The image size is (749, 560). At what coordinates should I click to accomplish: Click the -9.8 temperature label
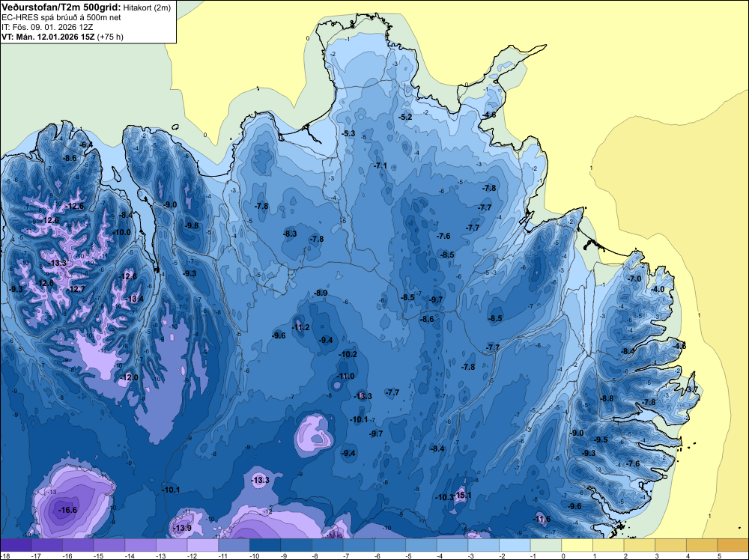(x=192, y=225)
